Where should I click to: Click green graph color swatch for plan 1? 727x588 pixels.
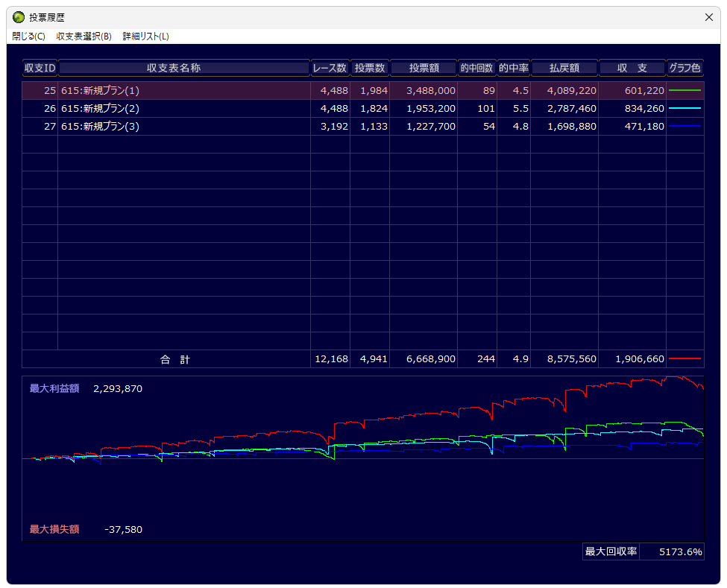[x=684, y=91]
